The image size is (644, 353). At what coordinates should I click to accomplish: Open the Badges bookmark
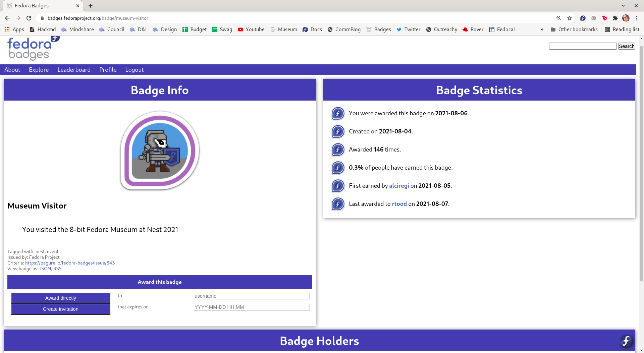(x=379, y=30)
